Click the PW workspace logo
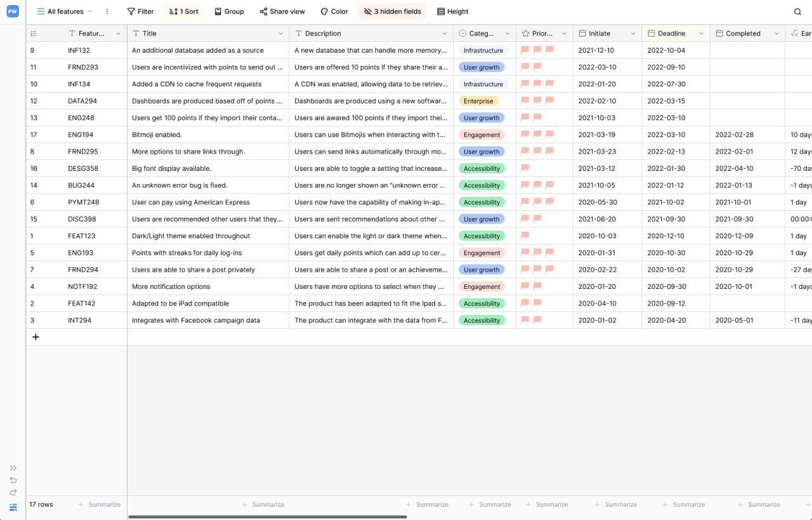The image size is (812, 520). pos(13,11)
